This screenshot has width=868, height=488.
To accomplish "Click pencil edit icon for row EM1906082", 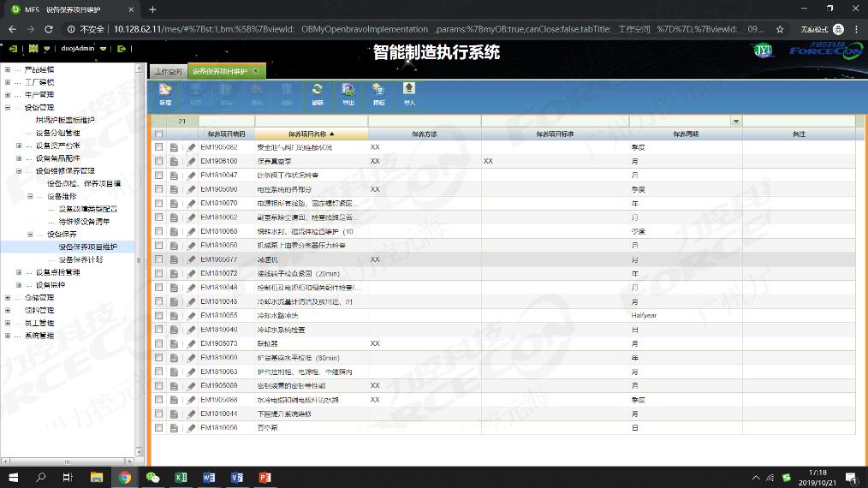I will tap(191, 147).
